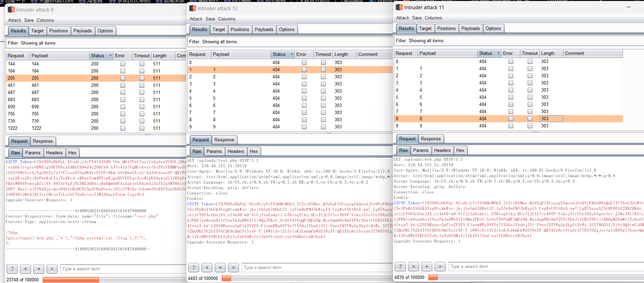Toggle Error checkbox for request 0 in attack 12
Image resolution: width=644 pixels, height=283 pixels.
(304, 62)
